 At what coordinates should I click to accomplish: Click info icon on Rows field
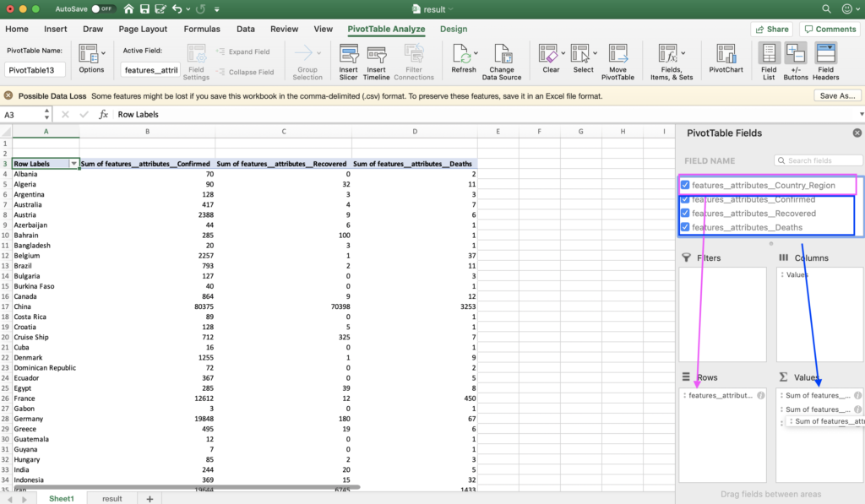click(761, 395)
